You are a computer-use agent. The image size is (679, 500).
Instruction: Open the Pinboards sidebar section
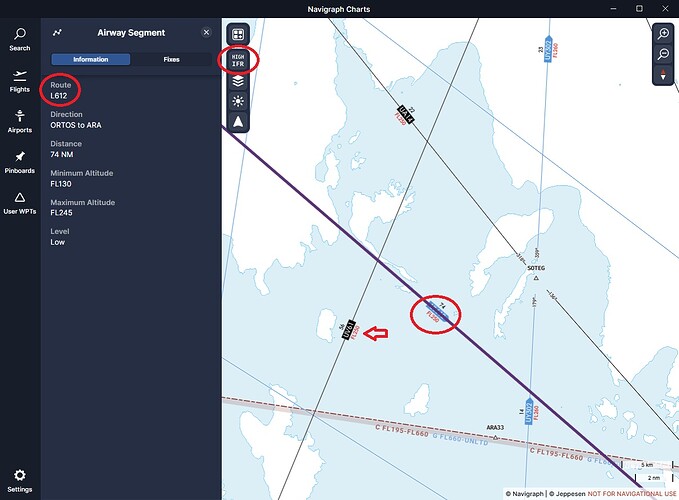(x=20, y=162)
